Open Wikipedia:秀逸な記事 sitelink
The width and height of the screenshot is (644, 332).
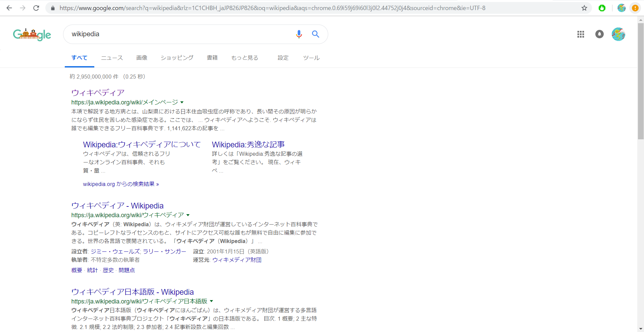(248, 145)
